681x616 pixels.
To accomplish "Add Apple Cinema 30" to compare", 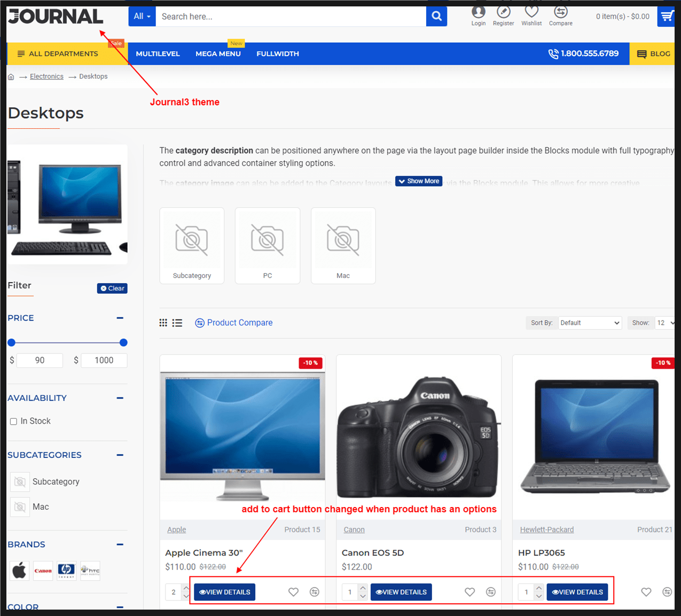I will tap(315, 592).
